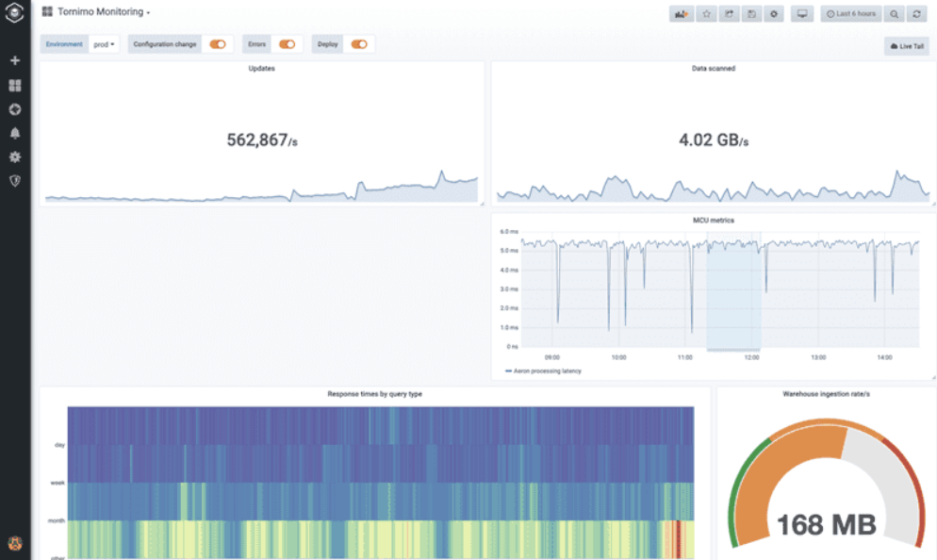Toggle the Configuration change annotation switch

coord(218,44)
